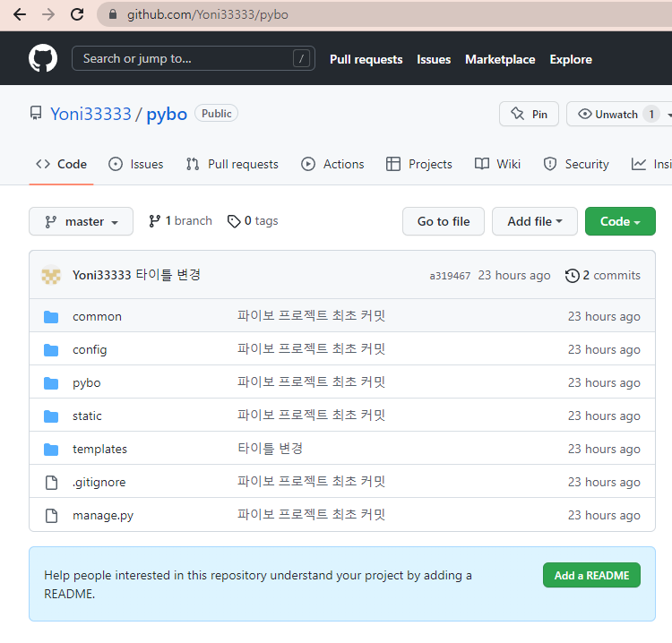Click Pull requests in top navigation
Viewport: 672px width, 643px height.
tap(366, 59)
